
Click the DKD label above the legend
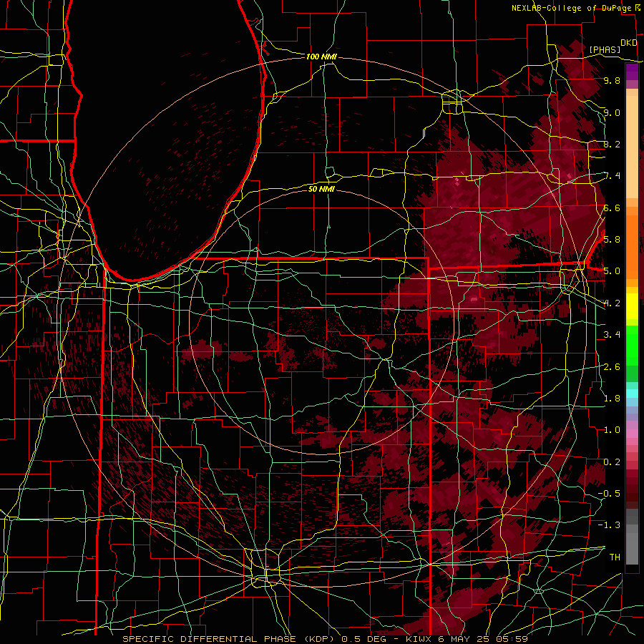(x=628, y=43)
